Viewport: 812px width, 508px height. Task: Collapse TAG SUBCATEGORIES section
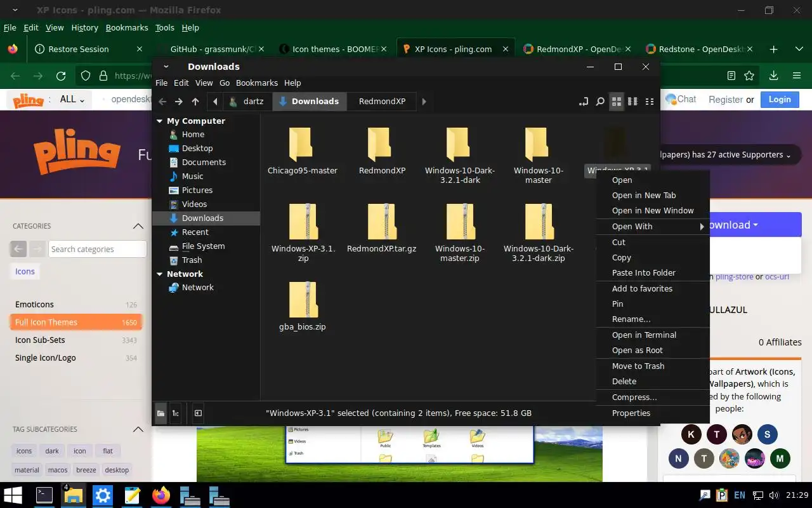pos(138,429)
